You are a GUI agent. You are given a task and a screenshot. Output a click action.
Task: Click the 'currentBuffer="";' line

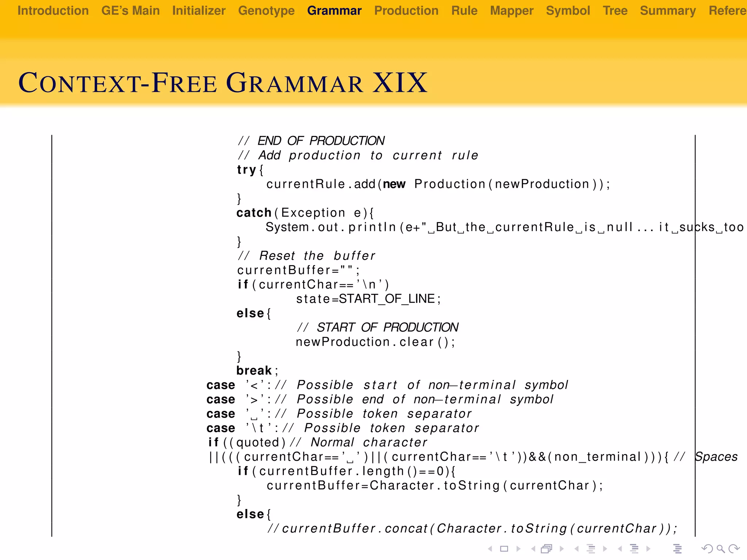[x=298, y=270]
